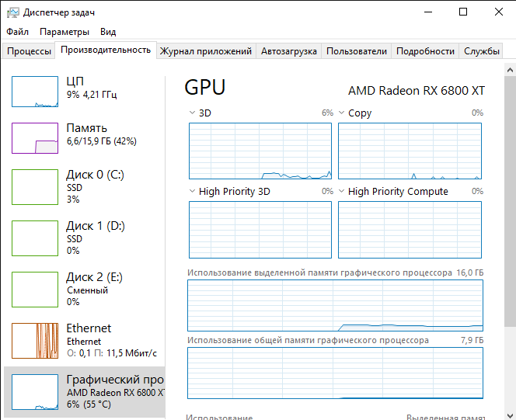This screenshot has width=516, height=420.
Task: Click the Память 6,6/15,9 ГБ (42%) label
Action: click(x=101, y=134)
